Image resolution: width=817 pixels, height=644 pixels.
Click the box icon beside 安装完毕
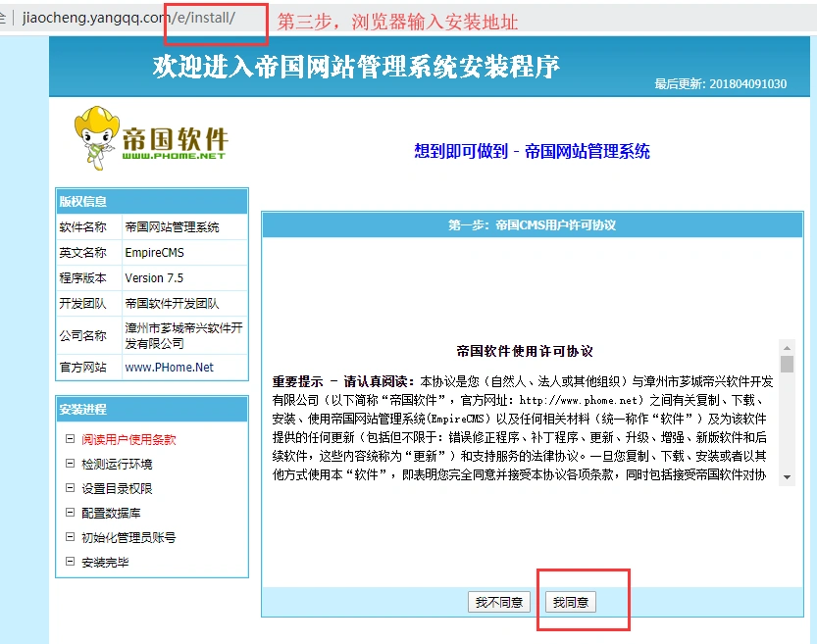tap(70, 562)
